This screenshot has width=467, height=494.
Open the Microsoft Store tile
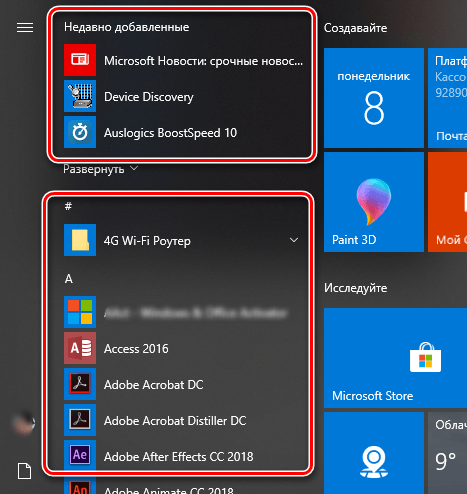[x=395, y=358]
